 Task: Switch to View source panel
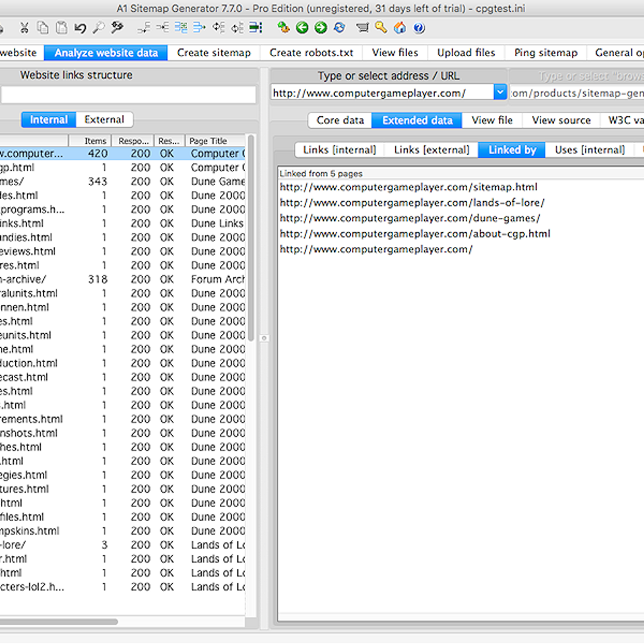(561, 120)
